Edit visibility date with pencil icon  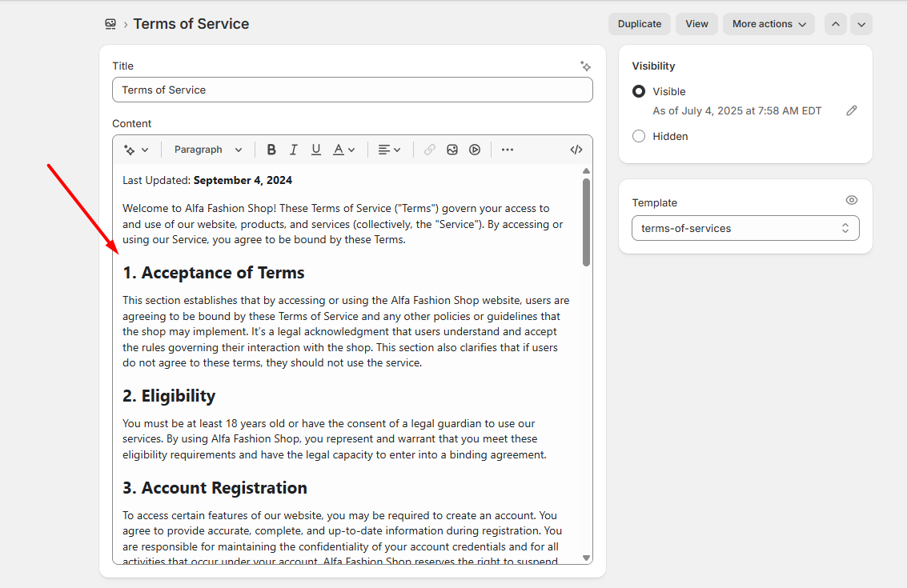(852, 110)
